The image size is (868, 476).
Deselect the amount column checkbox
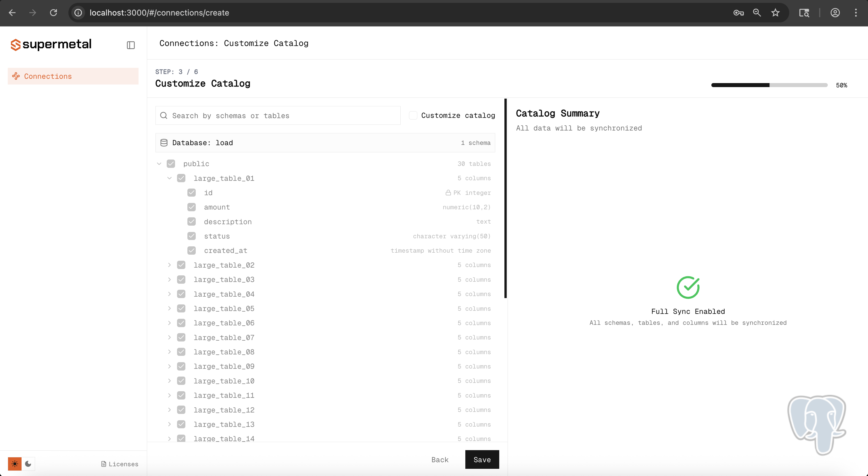(x=192, y=207)
